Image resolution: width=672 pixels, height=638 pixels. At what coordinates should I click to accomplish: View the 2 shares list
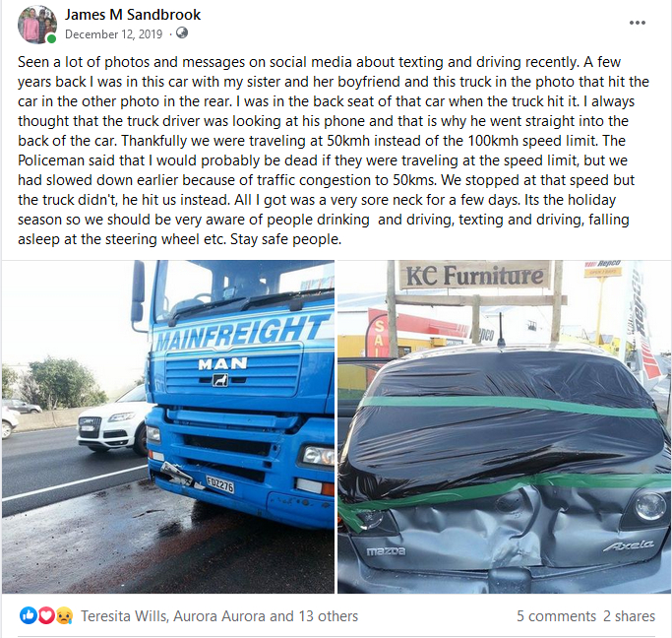coord(629,616)
